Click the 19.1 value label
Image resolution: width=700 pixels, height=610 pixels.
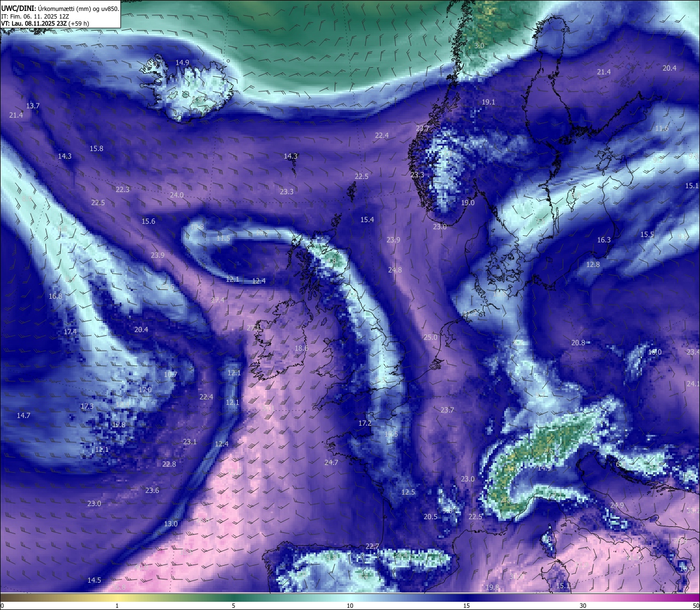[x=488, y=102]
